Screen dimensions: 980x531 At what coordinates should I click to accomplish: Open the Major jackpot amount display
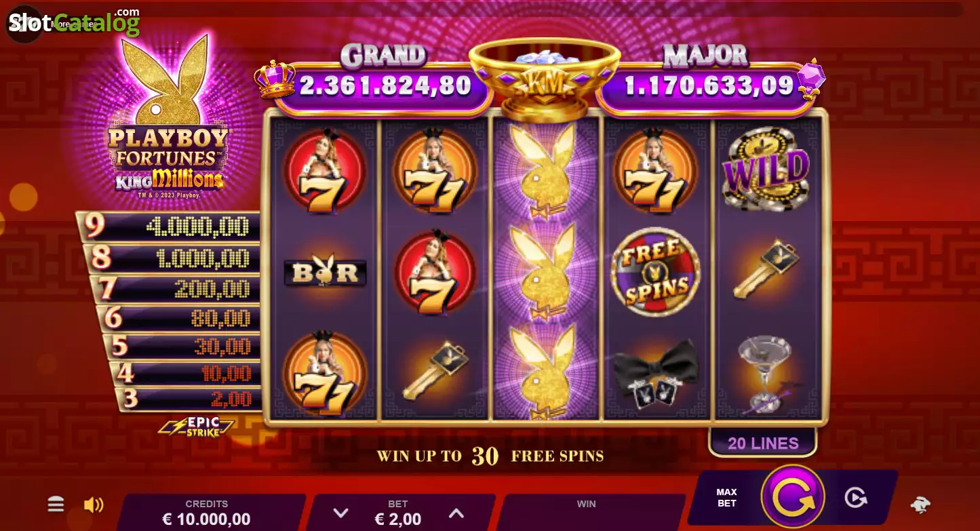[x=709, y=86]
